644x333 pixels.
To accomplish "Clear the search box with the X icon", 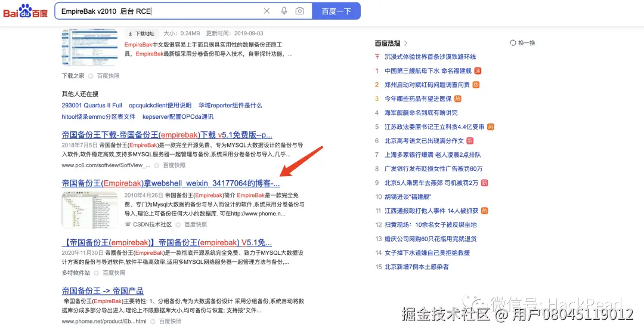I will coord(267,11).
